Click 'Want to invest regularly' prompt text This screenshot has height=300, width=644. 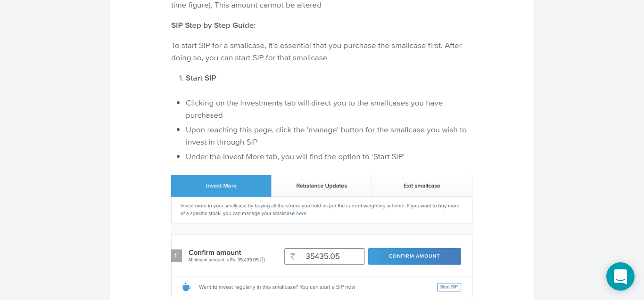[277, 287]
